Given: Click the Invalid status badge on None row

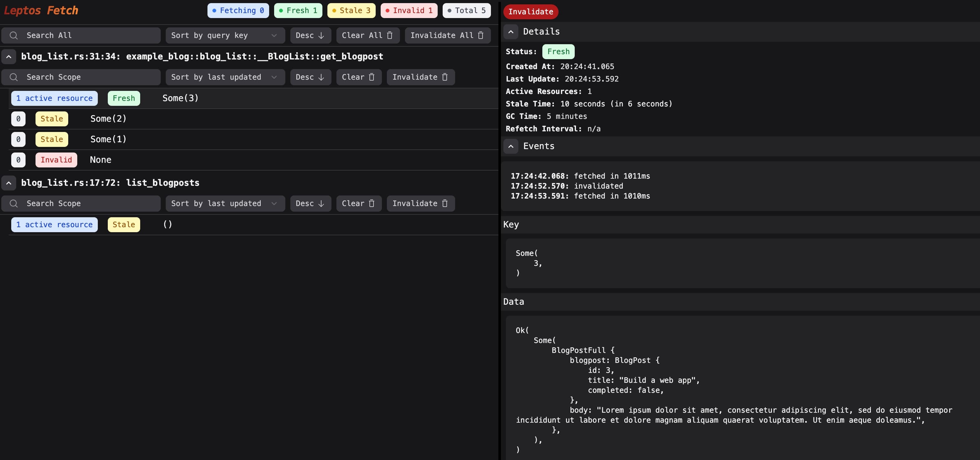Looking at the screenshot, I should (x=56, y=160).
